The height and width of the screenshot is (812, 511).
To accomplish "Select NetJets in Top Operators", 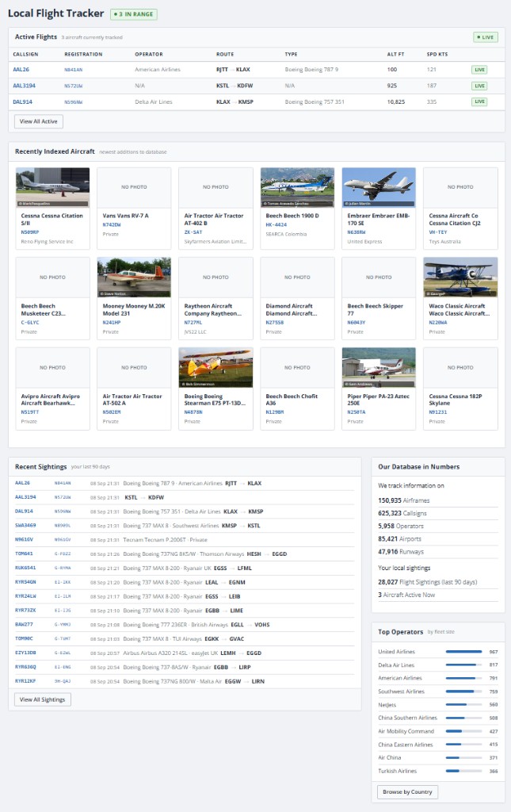I will (387, 705).
